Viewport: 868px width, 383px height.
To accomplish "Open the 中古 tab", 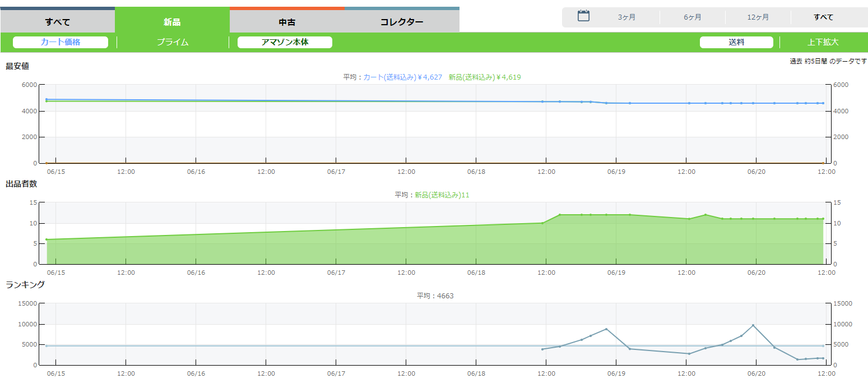I will (287, 22).
